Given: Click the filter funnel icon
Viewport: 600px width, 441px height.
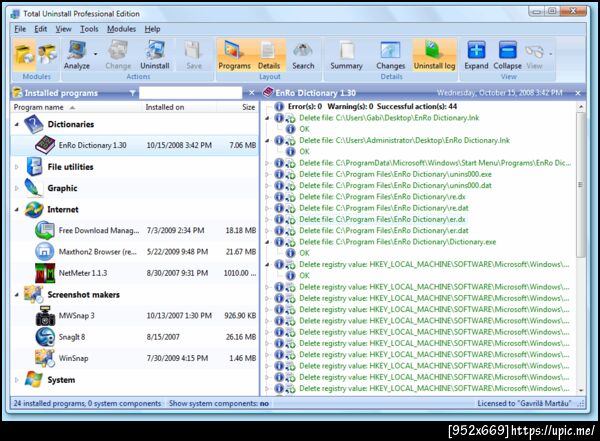Looking at the screenshot, I should click(132, 93).
